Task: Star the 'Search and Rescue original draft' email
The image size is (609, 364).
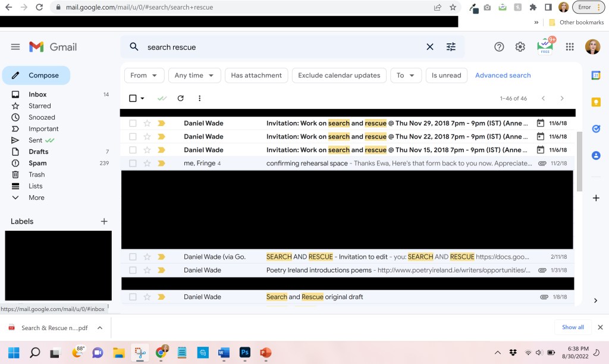Action: pyautogui.click(x=147, y=297)
